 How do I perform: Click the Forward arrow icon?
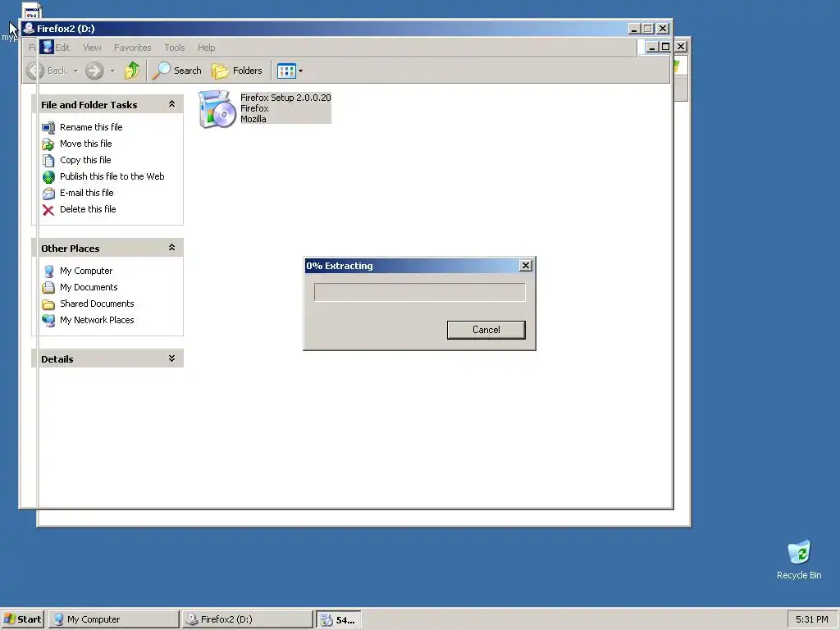click(x=94, y=71)
